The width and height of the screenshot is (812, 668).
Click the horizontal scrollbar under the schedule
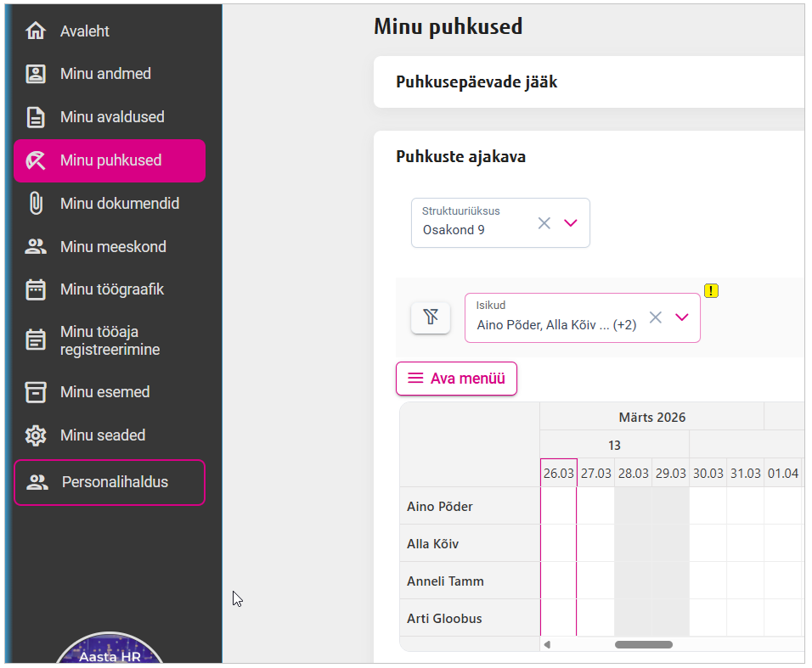coord(643,644)
